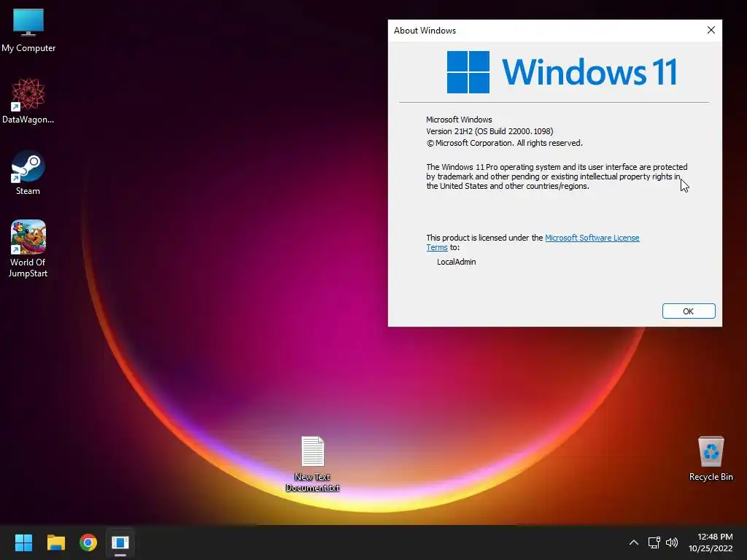Open network status tray icon
The image size is (747, 560).
654,542
